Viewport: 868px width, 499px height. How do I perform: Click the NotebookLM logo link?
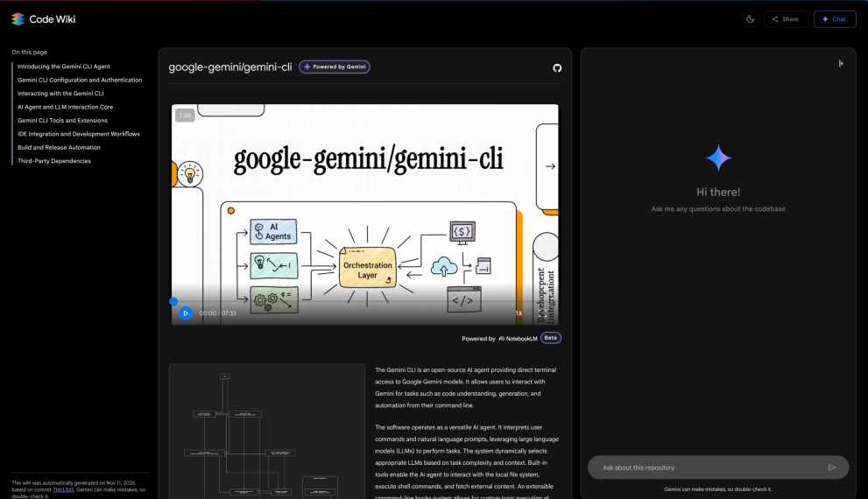coord(517,338)
